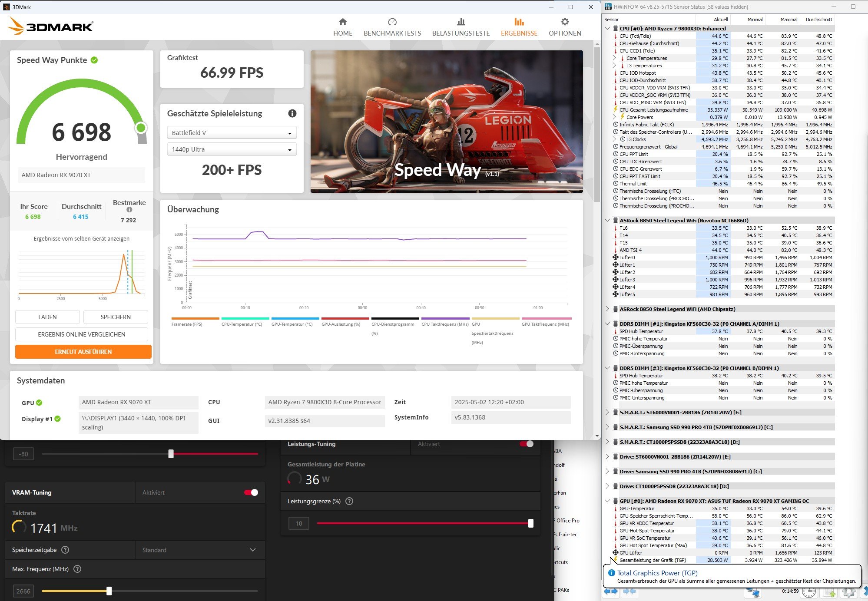Open the 1440p Ultra resolution dropdown
The image size is (868, 601).
(232, 149)
